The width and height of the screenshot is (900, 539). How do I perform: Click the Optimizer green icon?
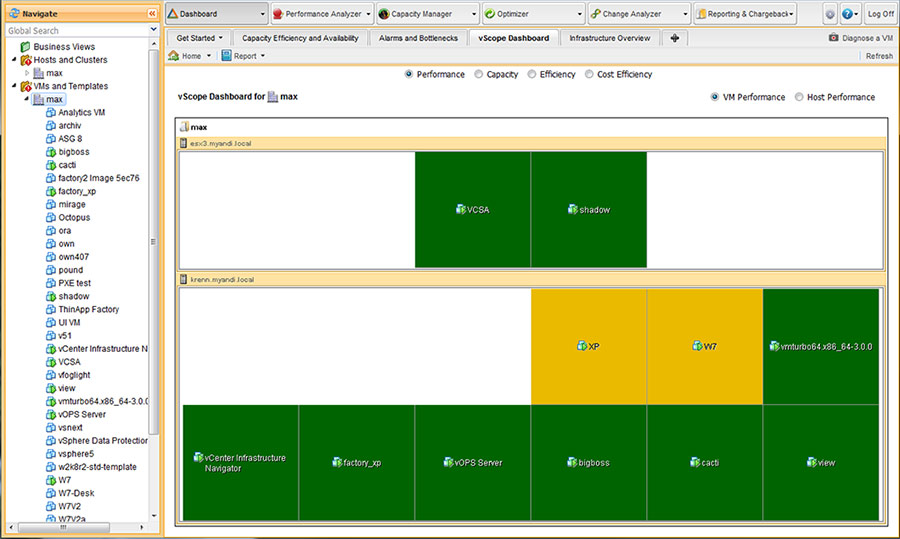click(x=490, y=14)
